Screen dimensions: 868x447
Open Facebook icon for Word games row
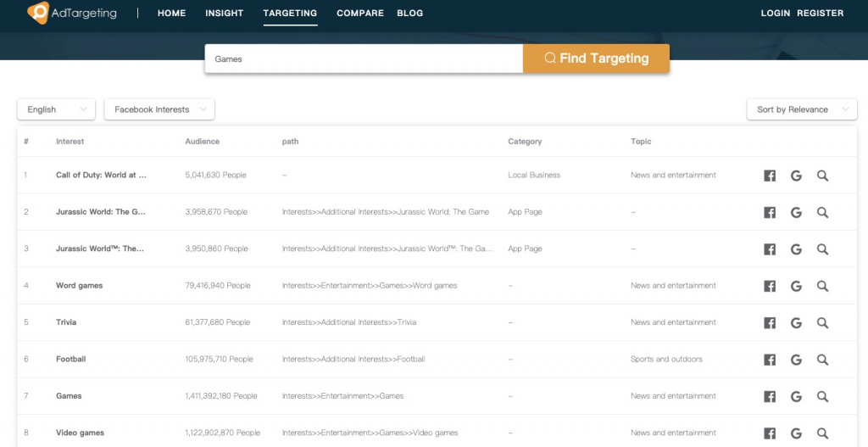click(770, 286)
